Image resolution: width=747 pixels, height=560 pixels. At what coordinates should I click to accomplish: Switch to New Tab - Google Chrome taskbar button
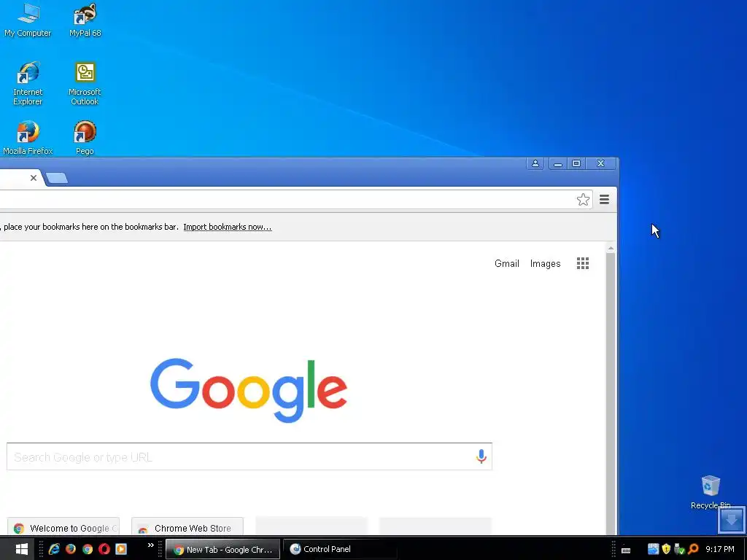(x=223, y=549)
